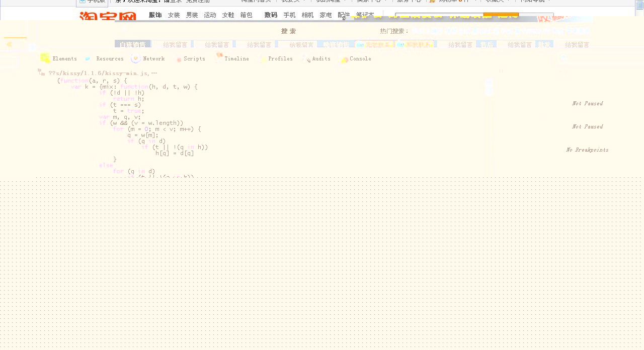Open the kissy-min.js script selector dropdown
The width and height of the screenshot is (644, 350).
click(x=101, y=73)
